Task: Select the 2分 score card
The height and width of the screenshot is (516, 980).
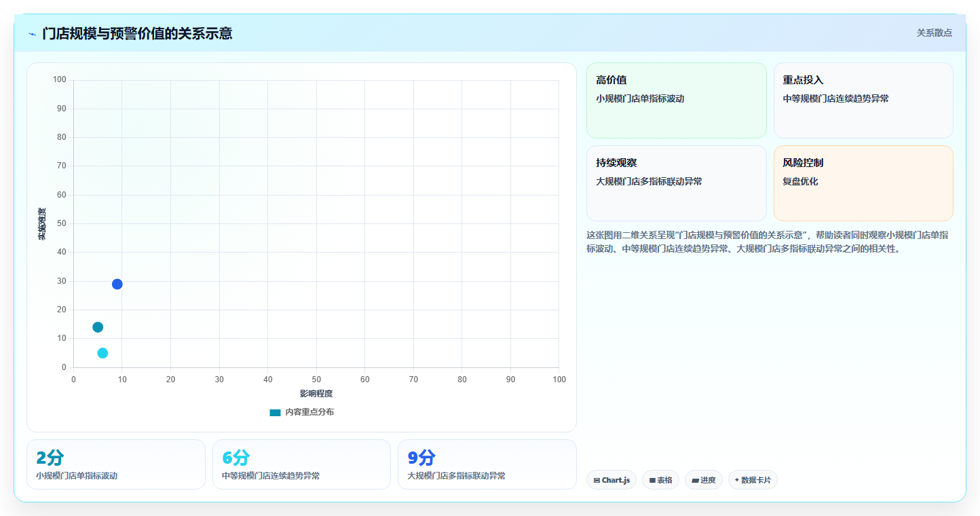Action: 116,464
